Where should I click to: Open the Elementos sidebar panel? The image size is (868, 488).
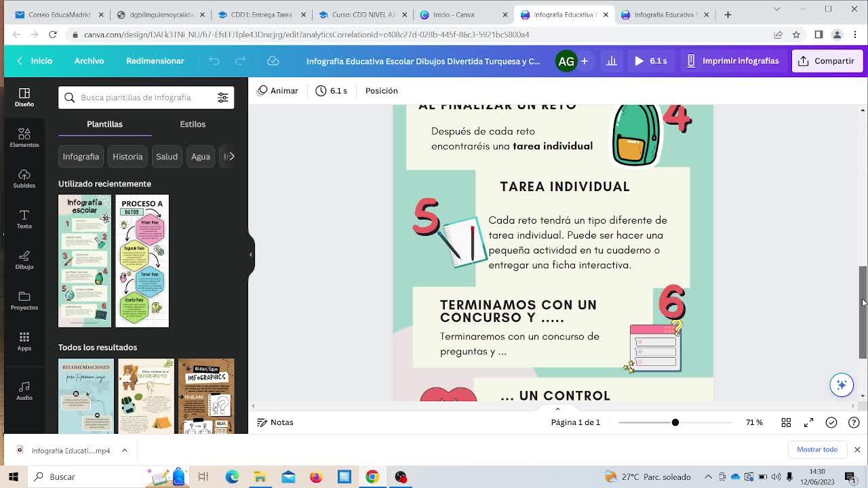coord(24,137)
